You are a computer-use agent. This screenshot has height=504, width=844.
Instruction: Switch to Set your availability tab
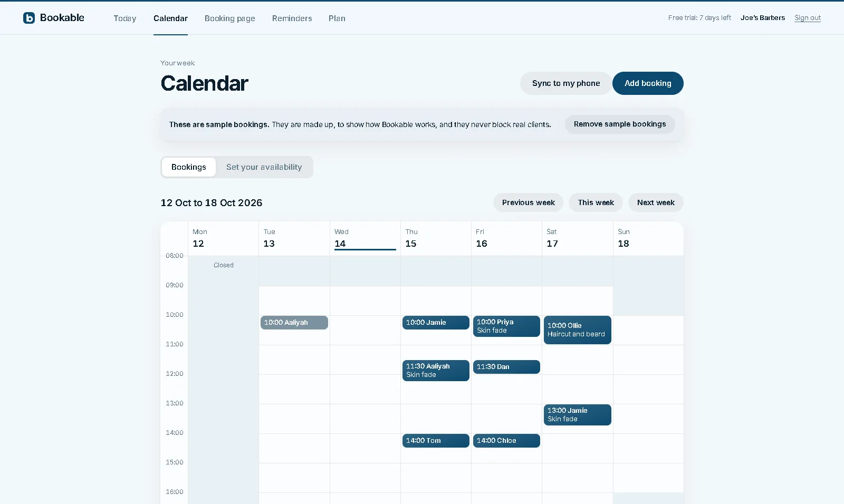264,167
